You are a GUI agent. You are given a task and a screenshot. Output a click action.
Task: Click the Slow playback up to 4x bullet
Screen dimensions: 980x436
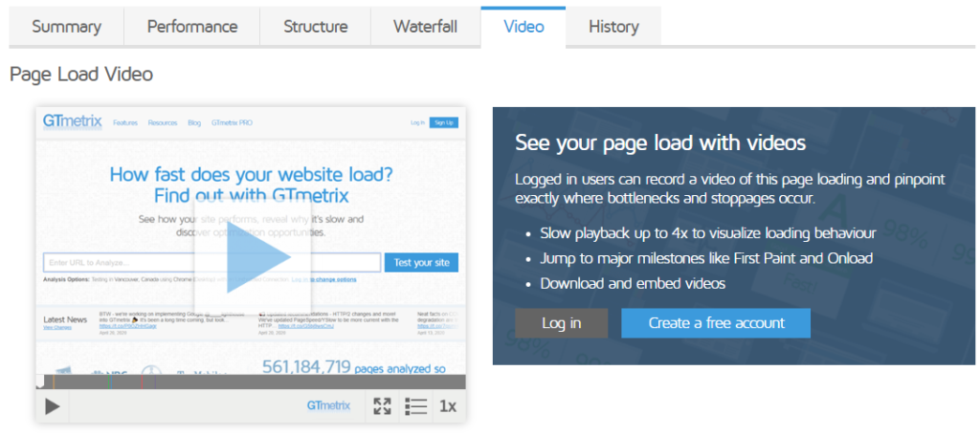click(x=707, y=233)
